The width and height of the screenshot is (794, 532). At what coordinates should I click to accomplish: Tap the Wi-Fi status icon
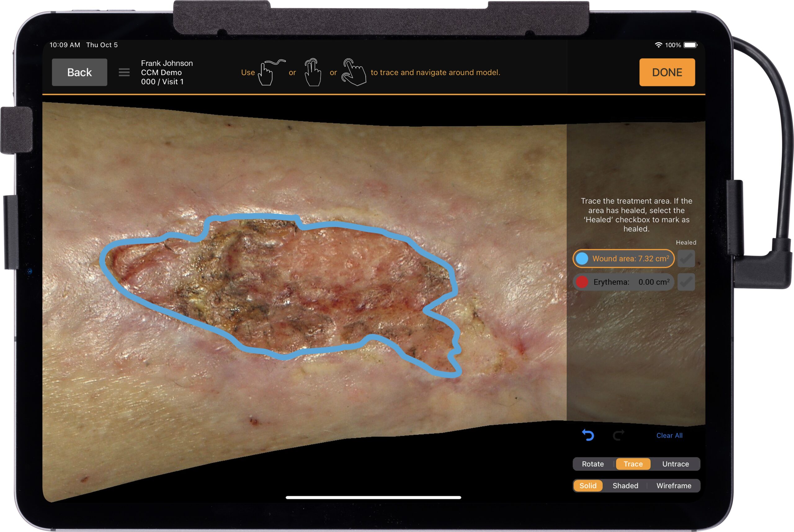click(x=658, y=45)
